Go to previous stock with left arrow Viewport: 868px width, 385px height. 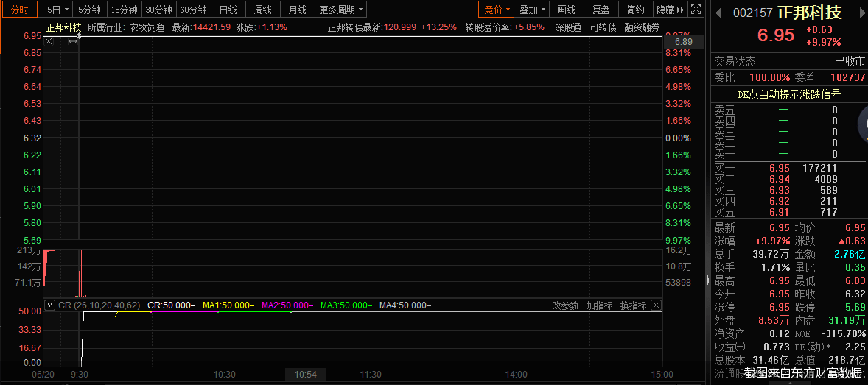[718, 13]
